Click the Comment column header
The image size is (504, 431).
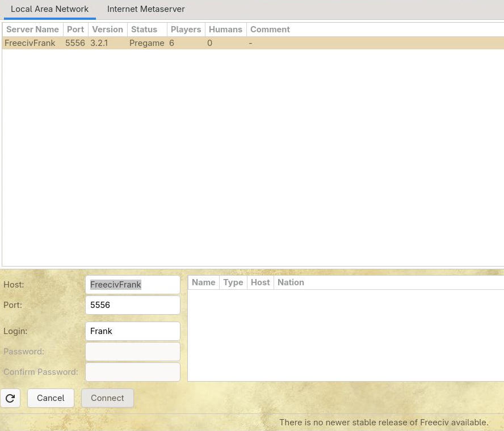tap(270, 29)
